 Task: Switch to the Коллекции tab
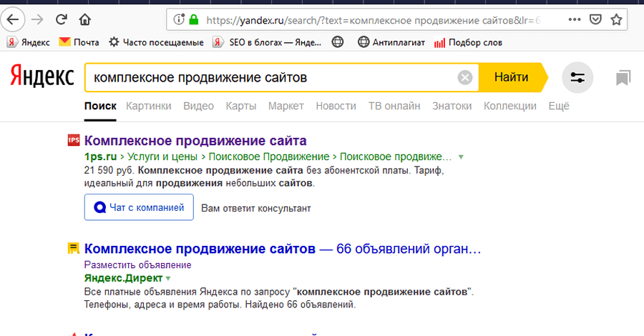(x=510, y=106)
